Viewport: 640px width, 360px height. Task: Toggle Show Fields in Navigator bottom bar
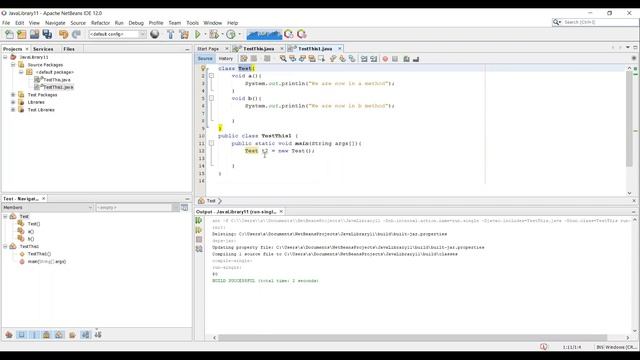tap(22, 335)
